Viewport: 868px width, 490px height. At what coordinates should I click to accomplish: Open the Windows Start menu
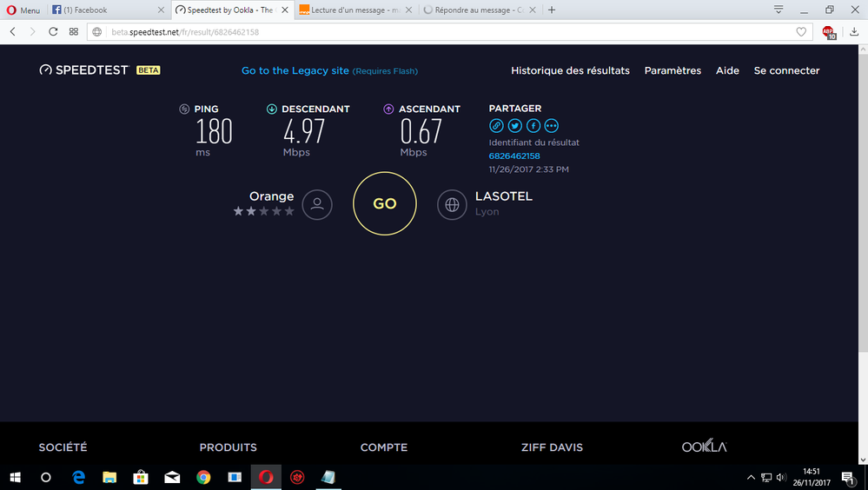(x=16, y=477)
